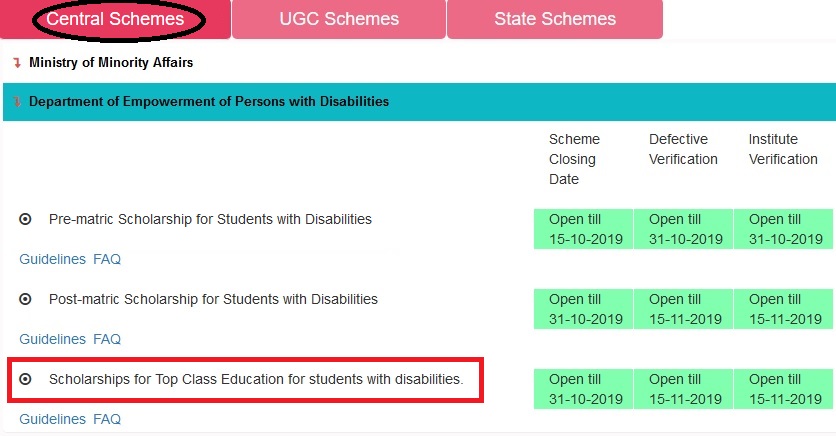This screenshot has height=436, width=836.
Task: Open the UGC Schemes tab
Action: tap(338, 19)
